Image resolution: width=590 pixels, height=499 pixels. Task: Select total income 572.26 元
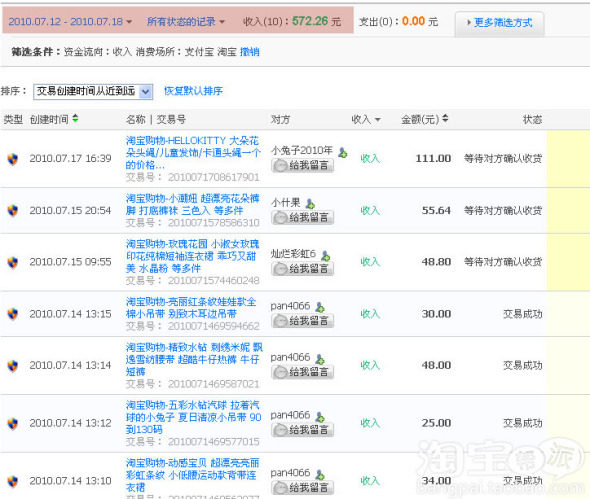coord(316,21)
